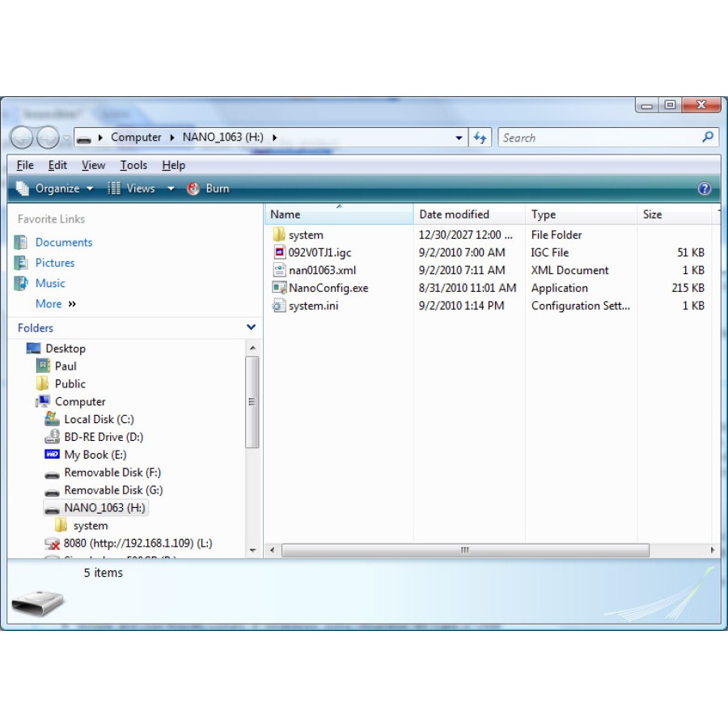Click folder tree scroll down arrow
This screenshot has height=728, width=728.
pos(252,550)
